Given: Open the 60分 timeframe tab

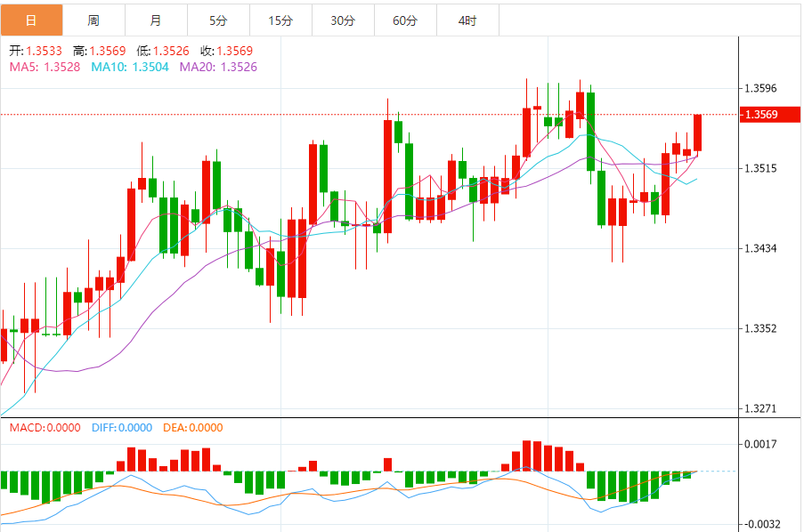Looking at the screenshot, I should coord(406,20).
